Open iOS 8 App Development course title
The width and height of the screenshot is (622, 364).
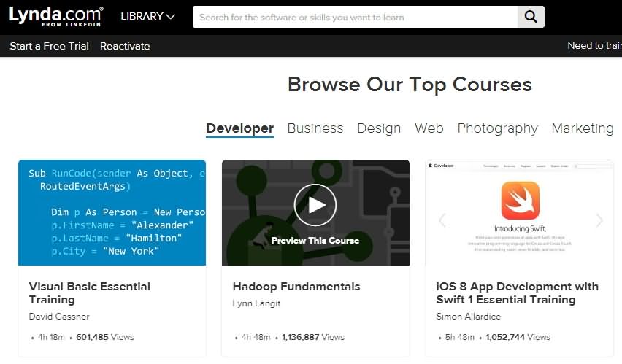(x=518, y=293)
